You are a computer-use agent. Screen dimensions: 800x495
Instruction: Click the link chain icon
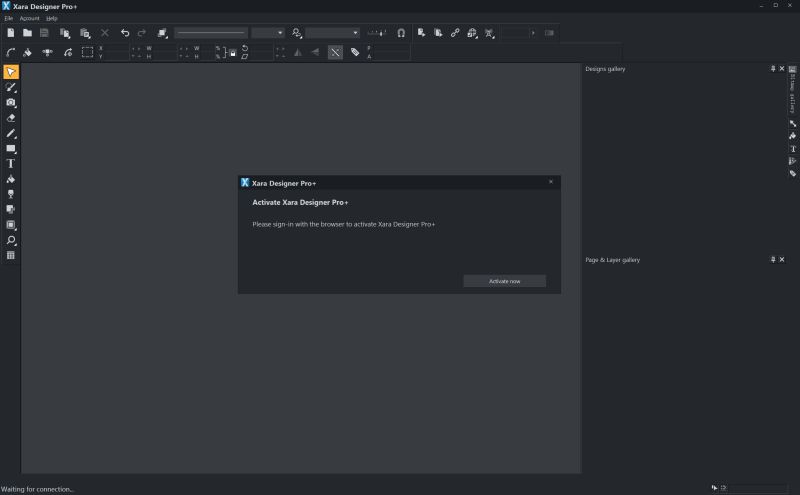coord(455,33)
